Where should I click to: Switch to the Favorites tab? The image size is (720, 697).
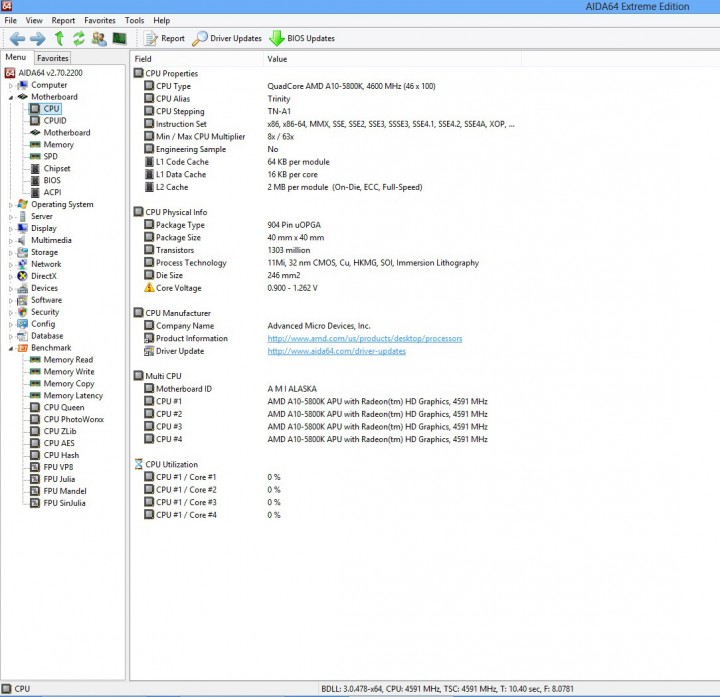pos(52,58)
